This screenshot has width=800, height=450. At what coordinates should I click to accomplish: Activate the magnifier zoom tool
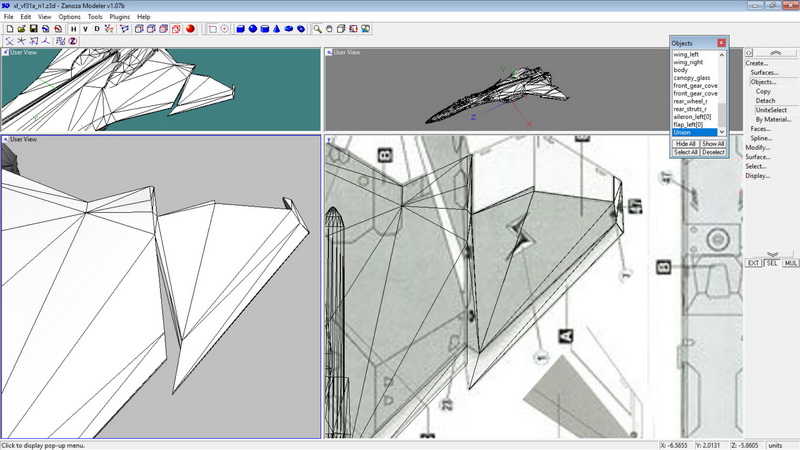317,29
